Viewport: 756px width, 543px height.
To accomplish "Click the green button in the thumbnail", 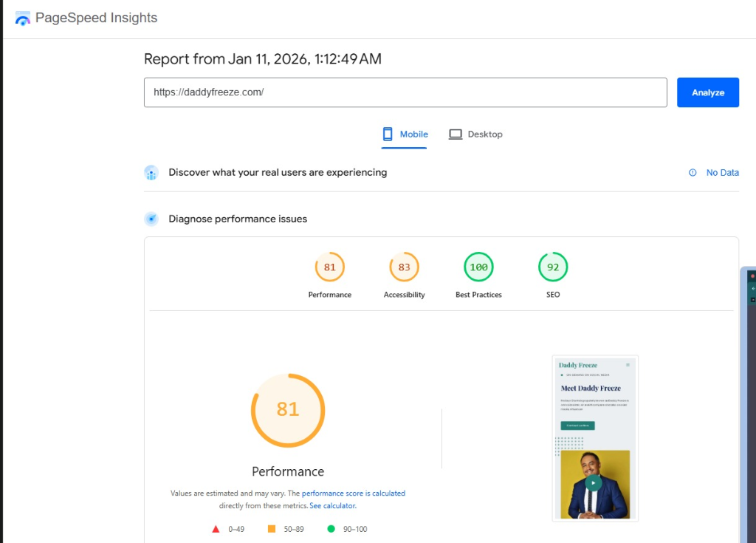I will point(577,426).
